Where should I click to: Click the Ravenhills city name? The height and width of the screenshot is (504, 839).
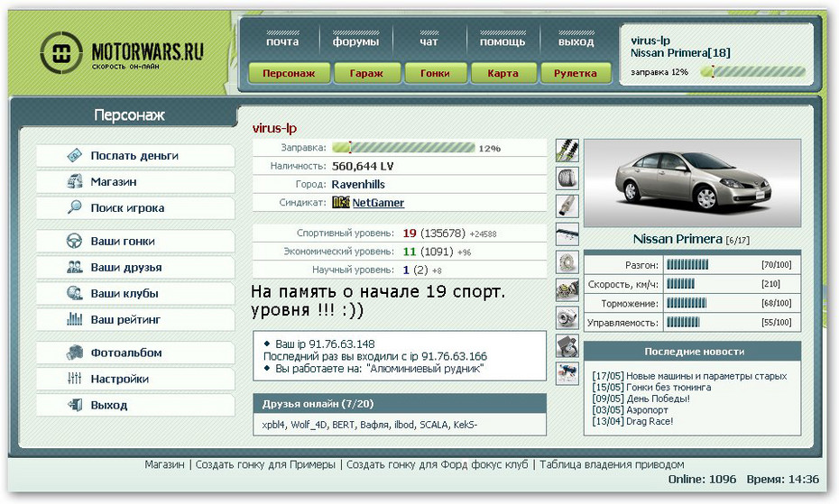coord(358,184)
